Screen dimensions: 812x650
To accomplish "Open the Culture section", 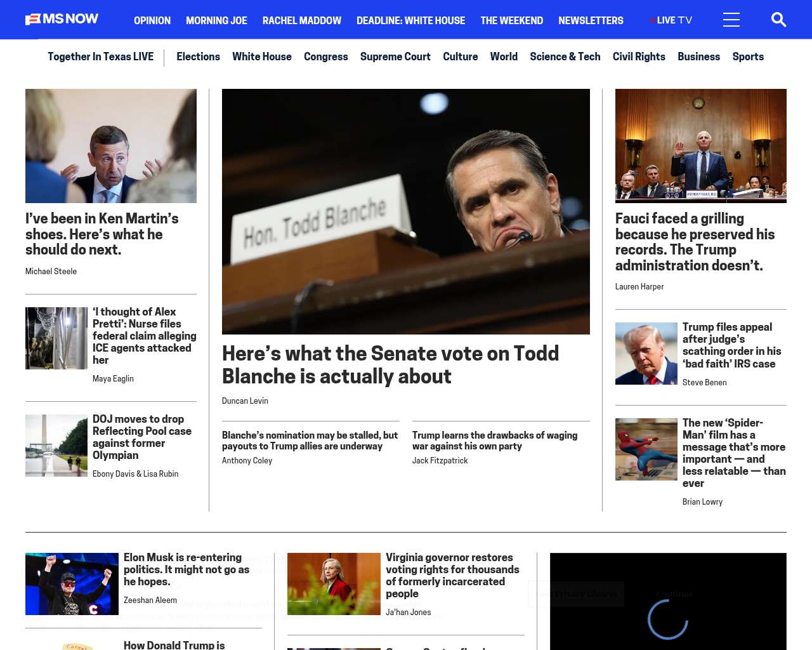I will pyautogui.click(x=461, y=56).
